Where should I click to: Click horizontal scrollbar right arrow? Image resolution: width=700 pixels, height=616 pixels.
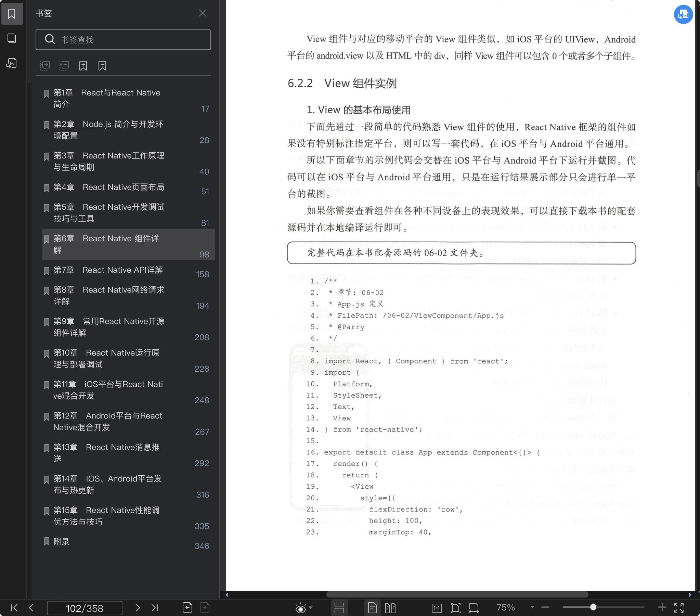690,595
